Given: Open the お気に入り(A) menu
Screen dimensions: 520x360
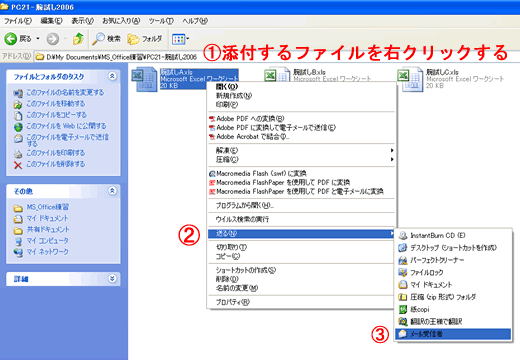Looking at the screenshot, I should click(121, 21).
